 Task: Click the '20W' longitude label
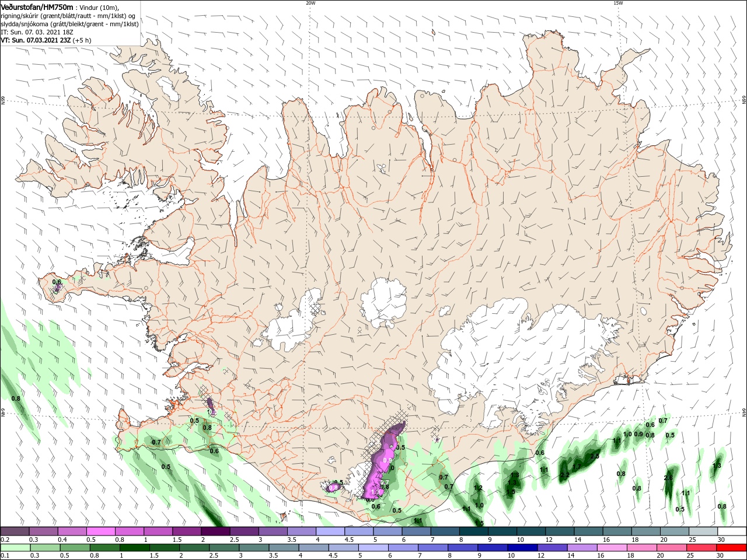pyautogui.click(x=310, y=3)
